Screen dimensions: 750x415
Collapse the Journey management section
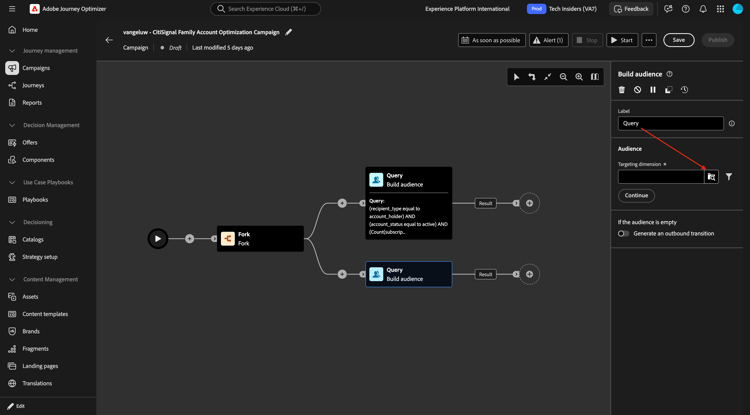point(12,51)
